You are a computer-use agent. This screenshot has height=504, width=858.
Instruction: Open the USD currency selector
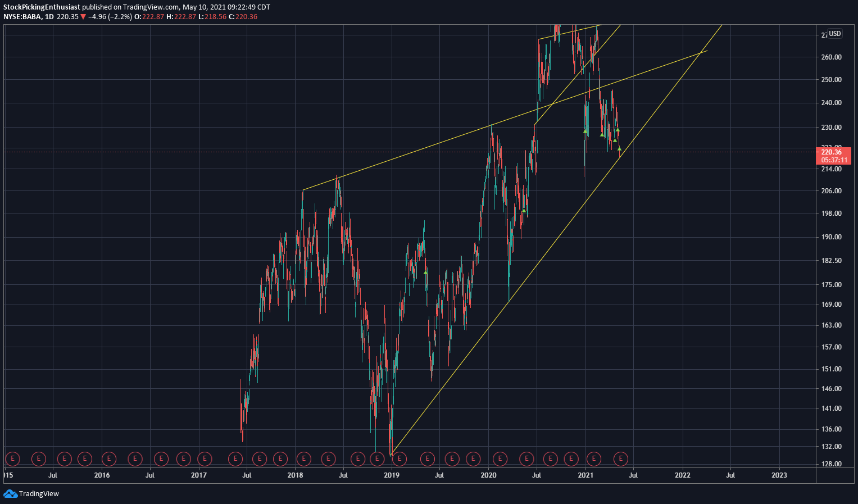(835, 34)
